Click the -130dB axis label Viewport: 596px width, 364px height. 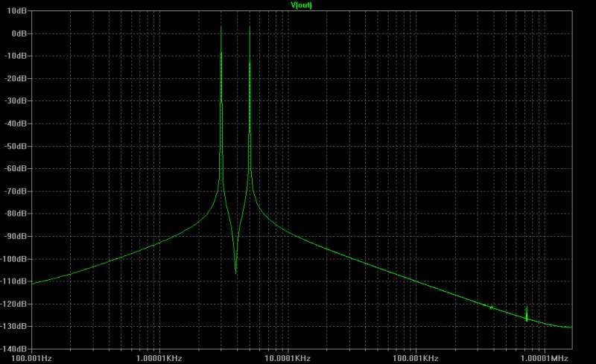point(14,326)
